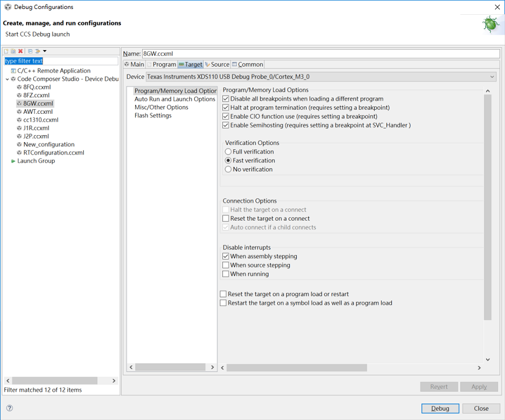Select the C/C++ Remote Application icon

tap(14, 71)
